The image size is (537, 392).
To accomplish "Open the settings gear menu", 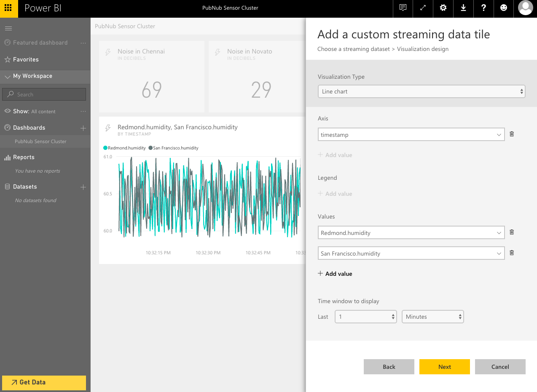I will [x=443, y=8].
